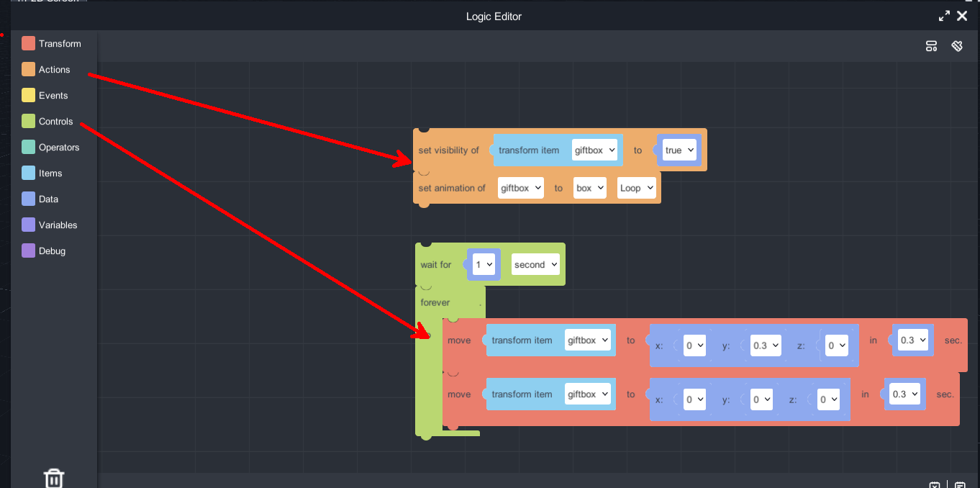Expand the Logic Editor to fullscreen
Screen dimensions: 980x488
tap(944, 16)
